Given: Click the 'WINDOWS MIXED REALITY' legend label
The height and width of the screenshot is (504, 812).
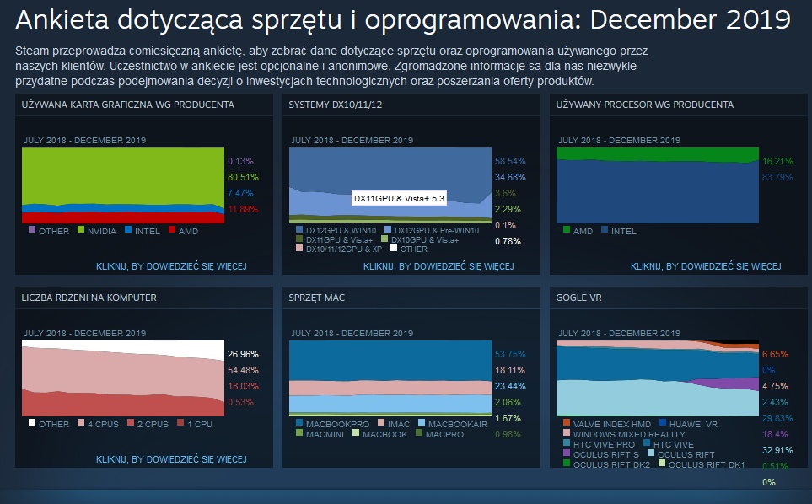Looking at the screenshot, I should point(629,435).
